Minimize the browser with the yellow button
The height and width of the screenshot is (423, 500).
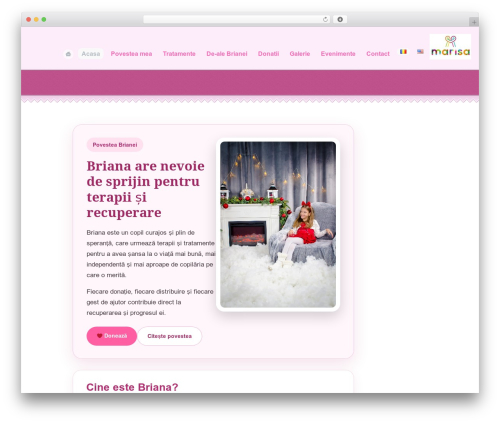pos(36,19)
